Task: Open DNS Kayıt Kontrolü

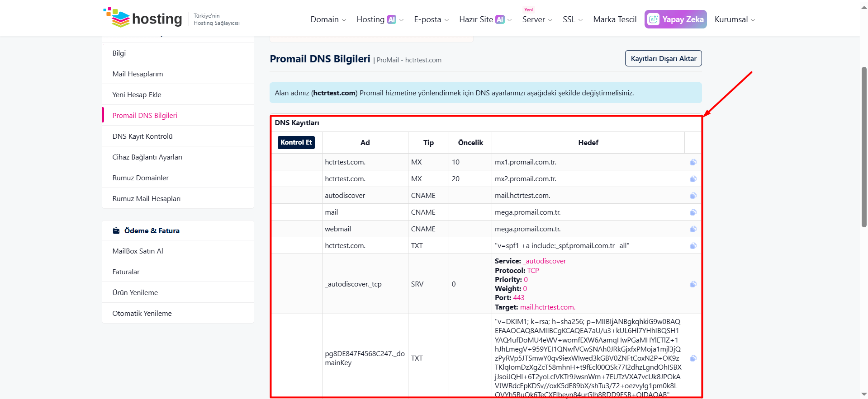Action: click(x=178, y=136)
